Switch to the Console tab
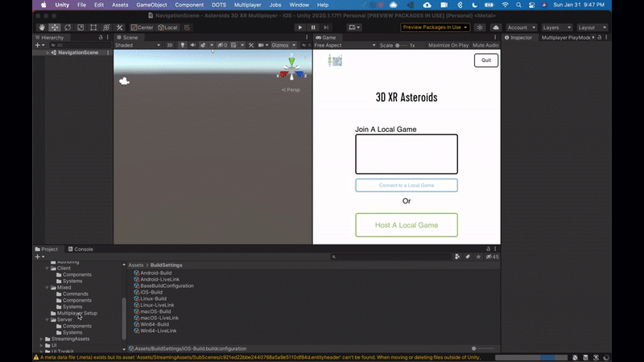The width and height of the screenshot is (644, 362). click(x=81, y=249)
